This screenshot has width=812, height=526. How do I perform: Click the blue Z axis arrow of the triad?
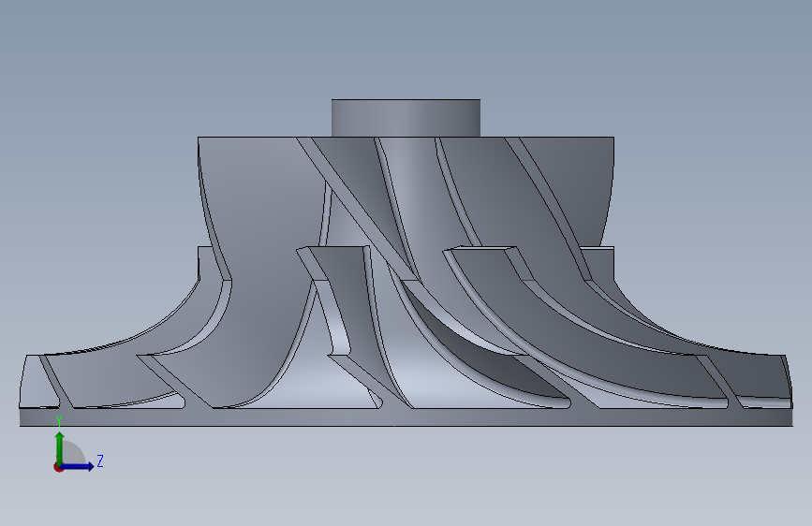coord(78,466)
